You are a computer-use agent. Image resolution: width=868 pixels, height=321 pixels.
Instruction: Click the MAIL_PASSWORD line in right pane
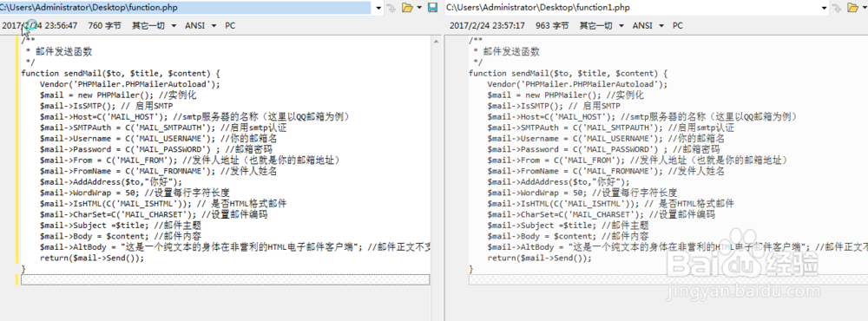604,149
